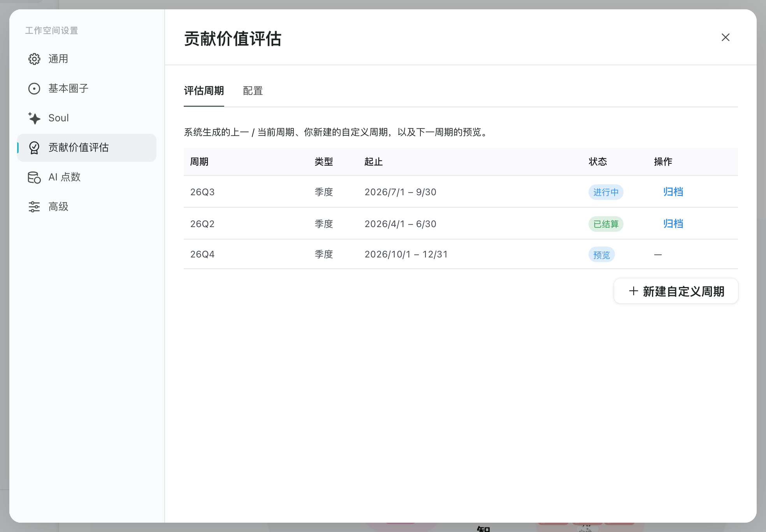Click date range 2026/4/1 – 6/30
766x532 pixels.
pos(401,224)
